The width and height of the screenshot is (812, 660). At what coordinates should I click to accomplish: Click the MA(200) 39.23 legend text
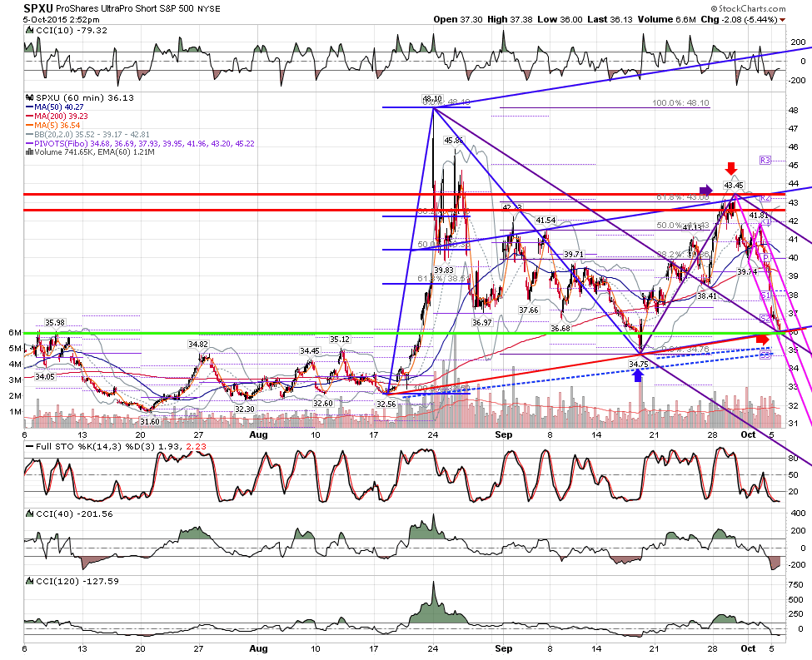[x=61, y=117]
